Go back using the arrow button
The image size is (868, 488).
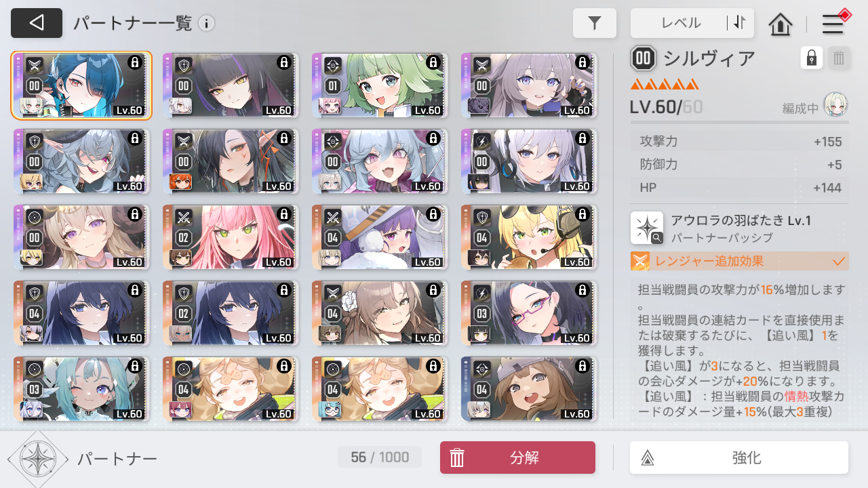click(37, 23)
